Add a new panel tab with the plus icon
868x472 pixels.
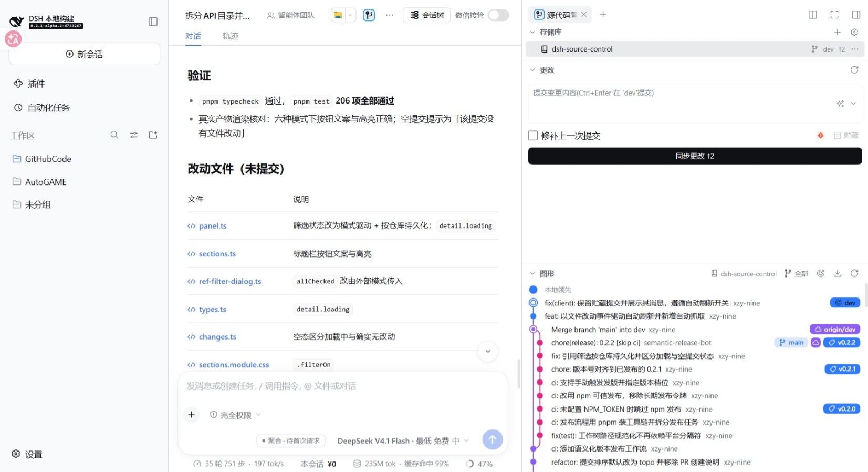(x=603, y=15)
